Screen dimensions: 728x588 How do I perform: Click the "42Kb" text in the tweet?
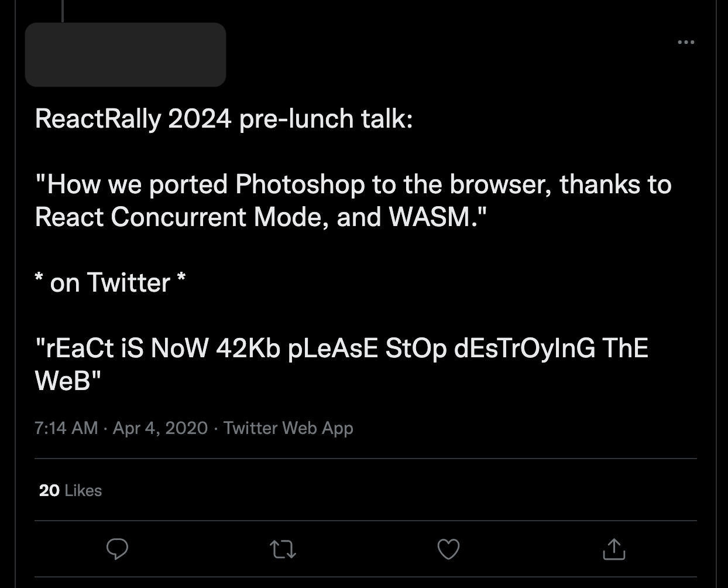click(248, 348)
